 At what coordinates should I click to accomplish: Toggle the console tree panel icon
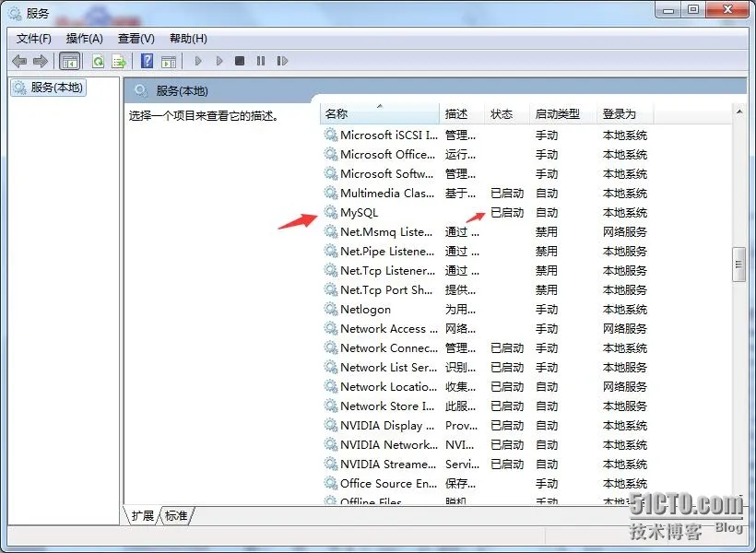point(70,61)
